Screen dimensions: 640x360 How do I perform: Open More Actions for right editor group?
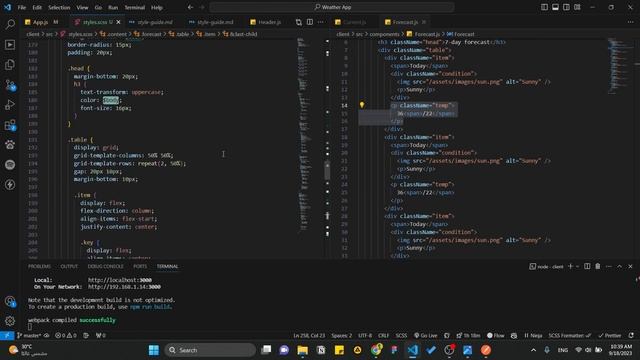pos(631,22)
